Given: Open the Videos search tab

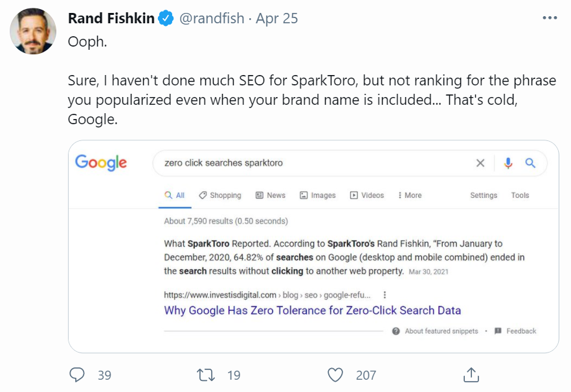Looking at the screenshot, I should 367,195.
